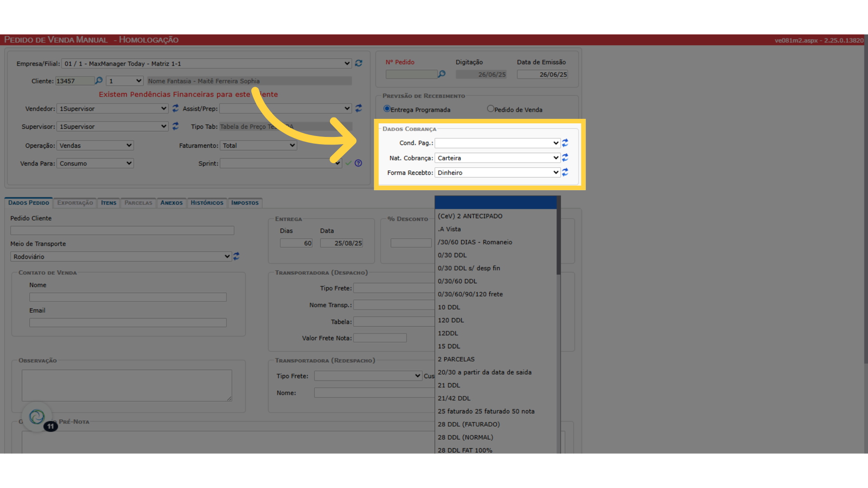Select '21/42 DDL' option
Image resolution: width=868 pixels, height=488 pixels.
tap(495, 398)
